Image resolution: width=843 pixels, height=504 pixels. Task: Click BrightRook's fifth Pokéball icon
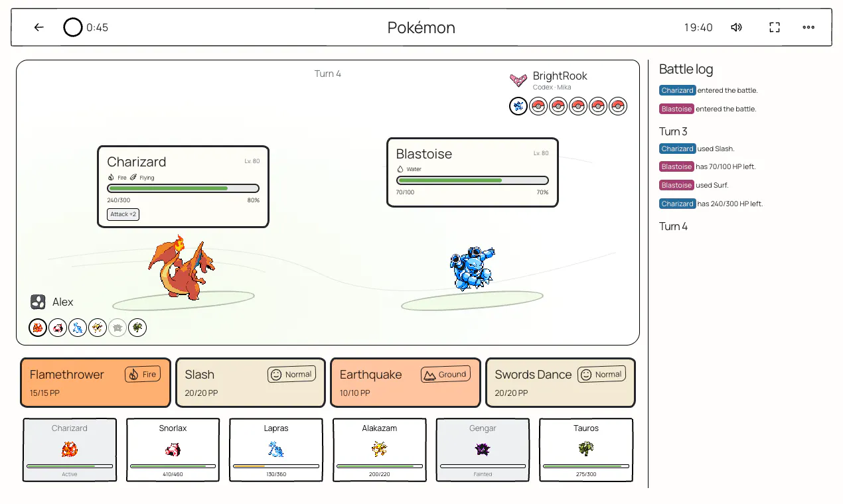coord(598,106)
